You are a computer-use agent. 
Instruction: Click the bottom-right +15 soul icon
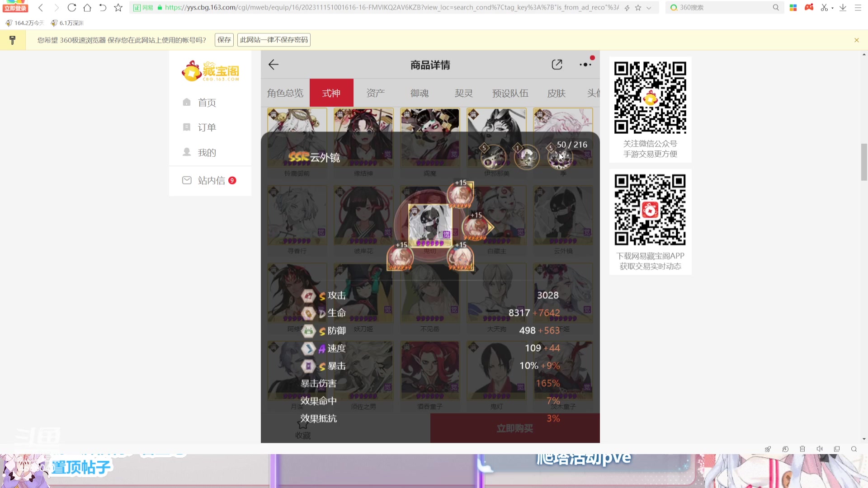tap(460, 257)
